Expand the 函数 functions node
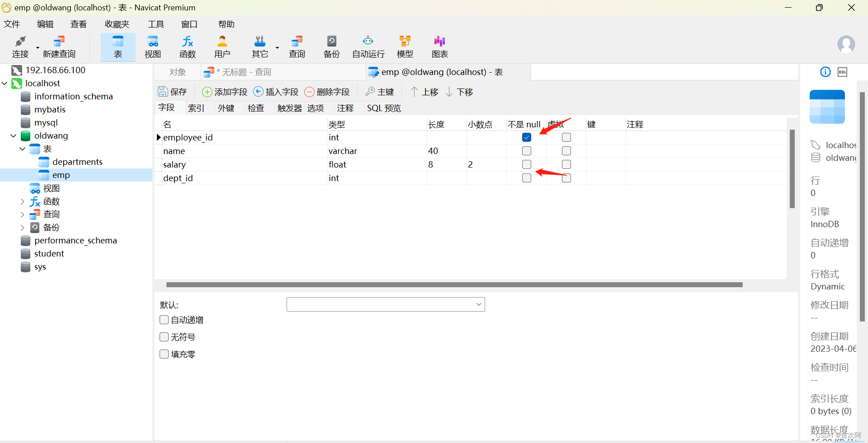Viewport: 868px width, 443px height. [x=23, y=201]
